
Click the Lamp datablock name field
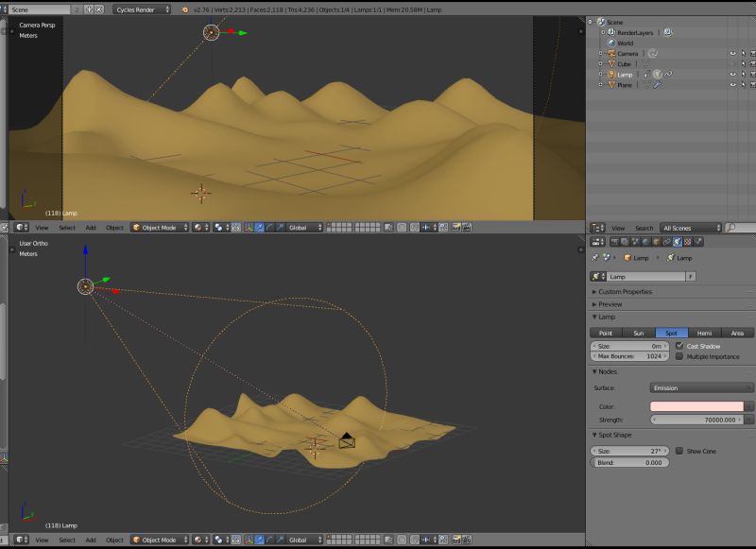tap(646, 277)
